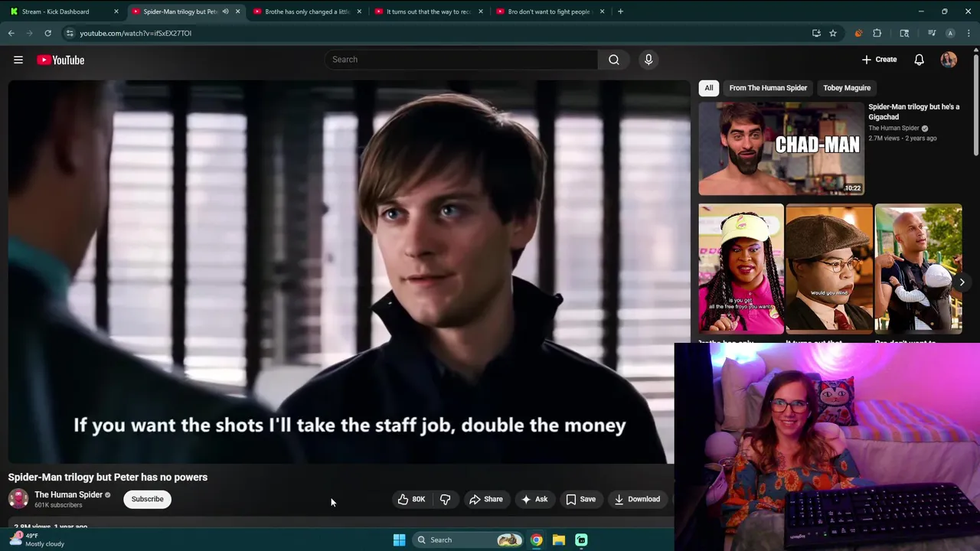The image size is (980, 551).
Task: Mute the Spider-Man tab audio icon
Action: 225,11
